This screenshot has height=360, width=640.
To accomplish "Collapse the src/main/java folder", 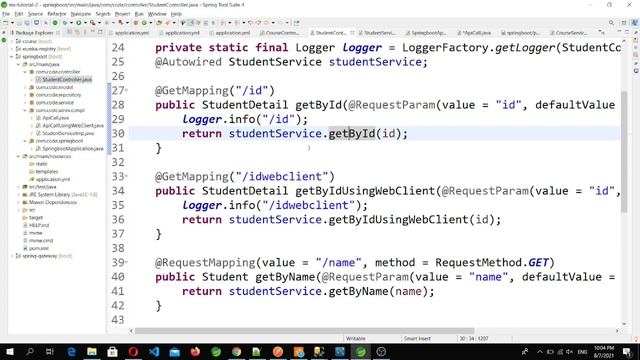I will tap(18, 64).
